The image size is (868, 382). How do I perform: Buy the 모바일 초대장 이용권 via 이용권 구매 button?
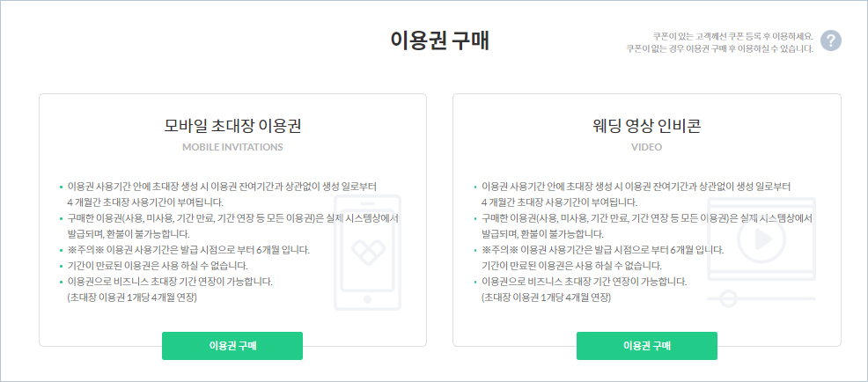point(232,346)
